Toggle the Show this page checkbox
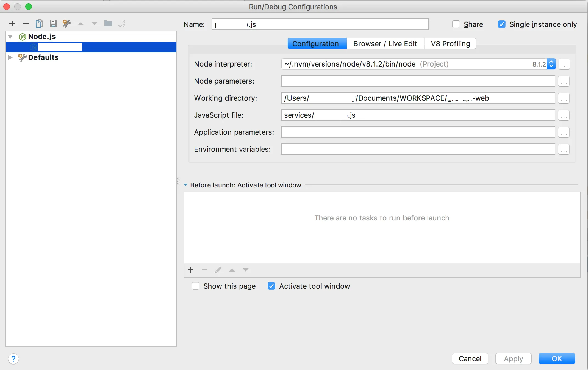Viewport: 588px width, 370px height. pos(196,286)
